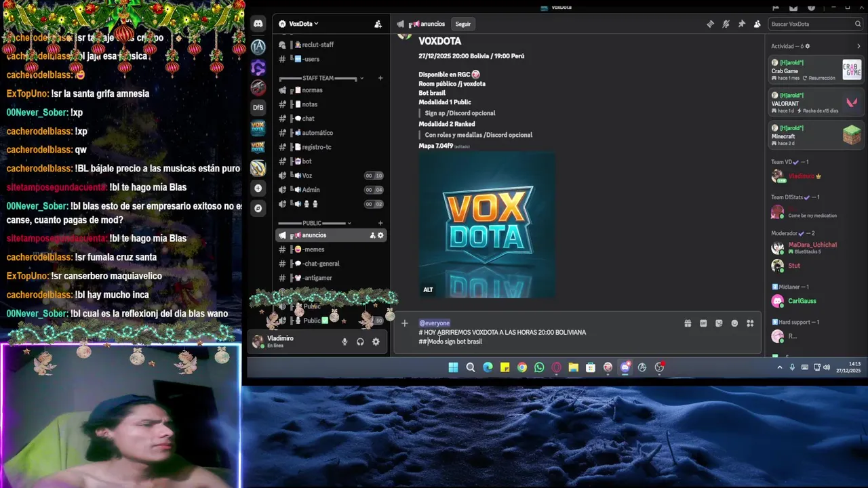The height and width of the screenshot is (488, 868).
Task: Open the gift icon in message box
Action: pos(688,323)
